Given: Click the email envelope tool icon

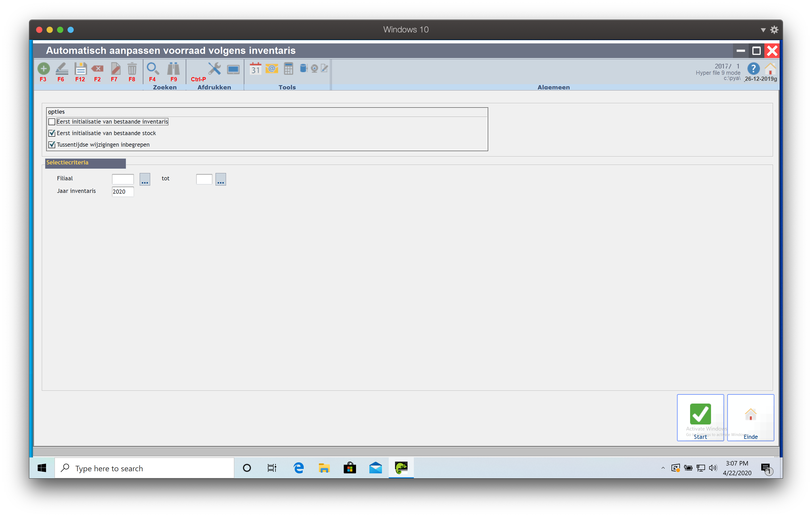Looking at the screenshot, I should [x=272, y=69].
